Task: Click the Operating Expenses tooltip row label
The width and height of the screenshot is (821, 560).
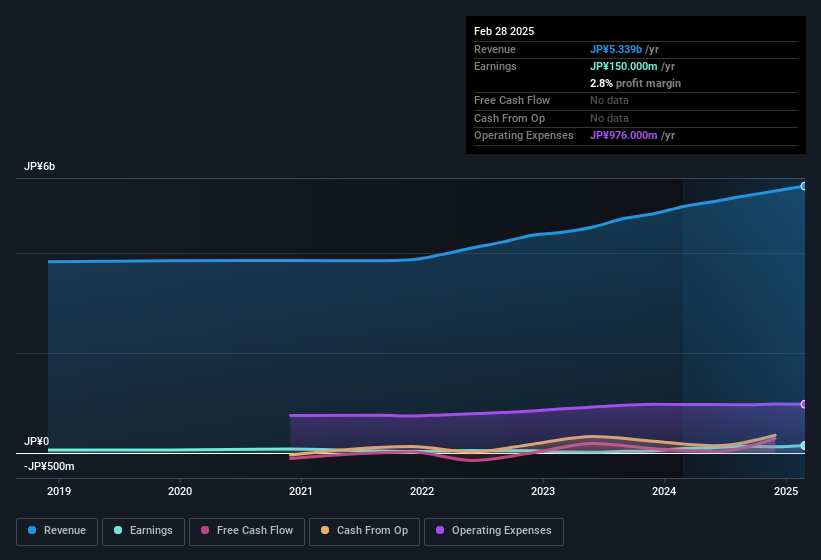Action: pyautogui.click(x=523, y=136)
